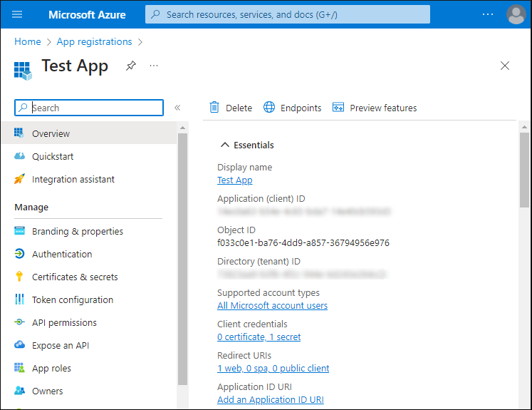
Task: Open more options next to Test App title
Action: 154,66
